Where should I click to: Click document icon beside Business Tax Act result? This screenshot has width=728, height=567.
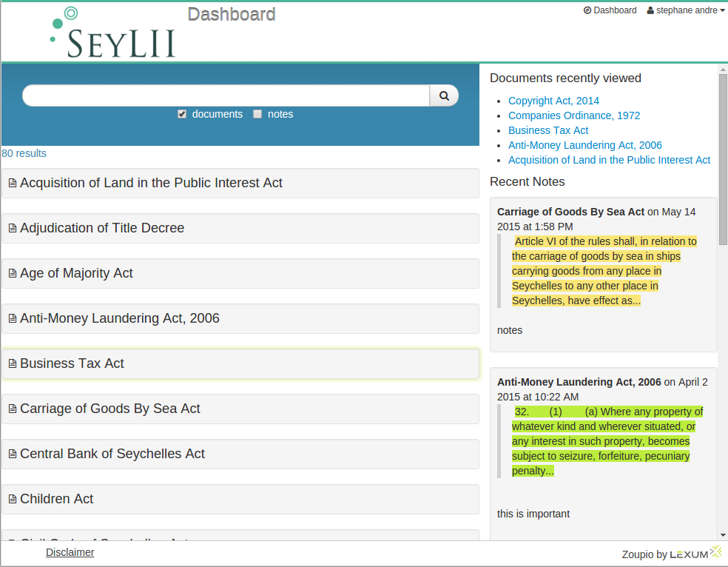coord(13,364)
